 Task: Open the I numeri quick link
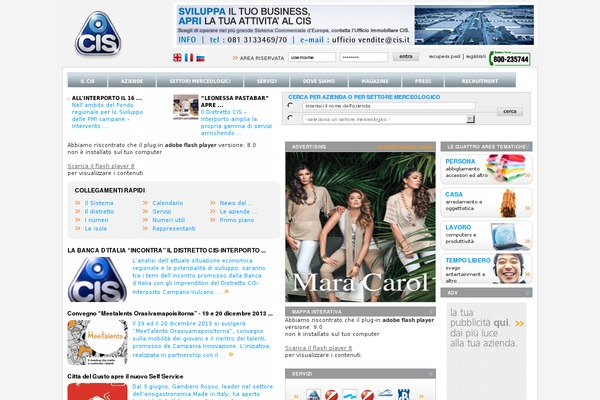96,220
